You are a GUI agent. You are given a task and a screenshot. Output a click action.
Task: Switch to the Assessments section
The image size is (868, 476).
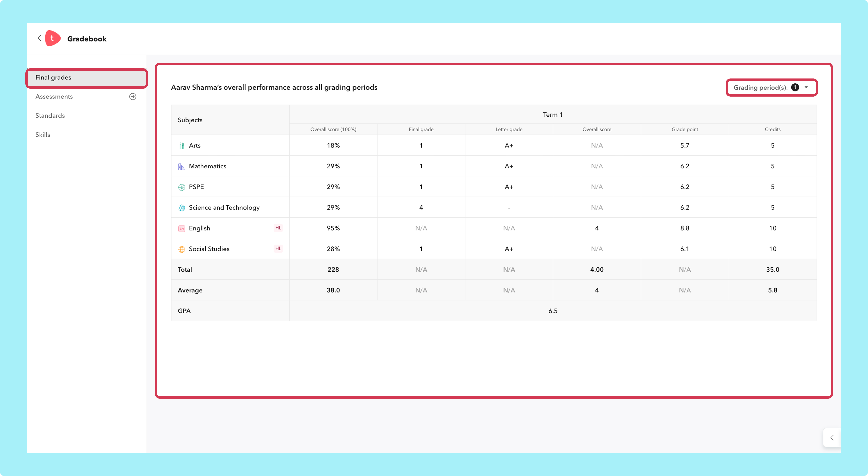click(x=54, y=97)
